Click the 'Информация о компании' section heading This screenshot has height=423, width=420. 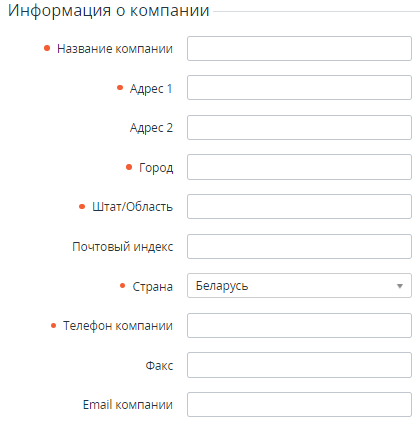tap(109, 10)
